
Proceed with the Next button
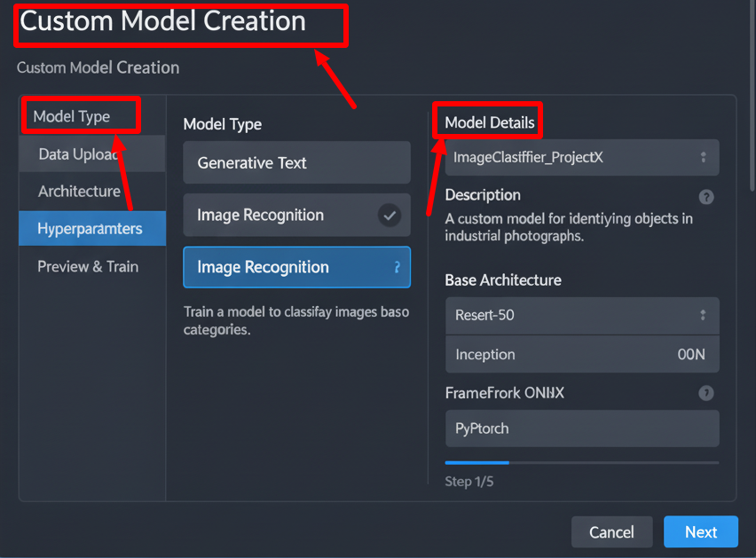[x=700, y=532]
